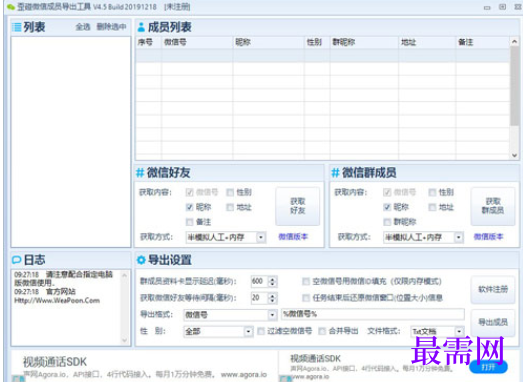Enable 群昵称 checkbox in 微信群成员 panel

[x=387, y=222]
